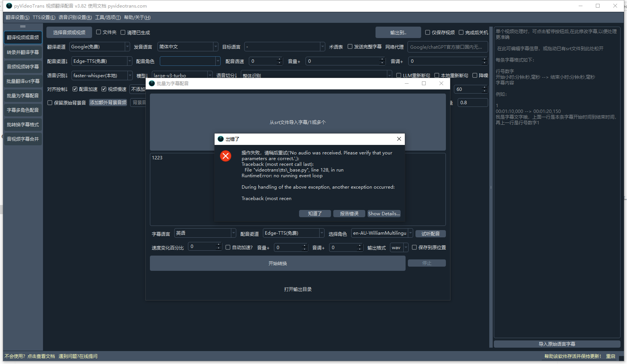Viewport: 627px width, 364px height.
Task: Open the 工具/选项 menu
Action: [x=108, y=17]
